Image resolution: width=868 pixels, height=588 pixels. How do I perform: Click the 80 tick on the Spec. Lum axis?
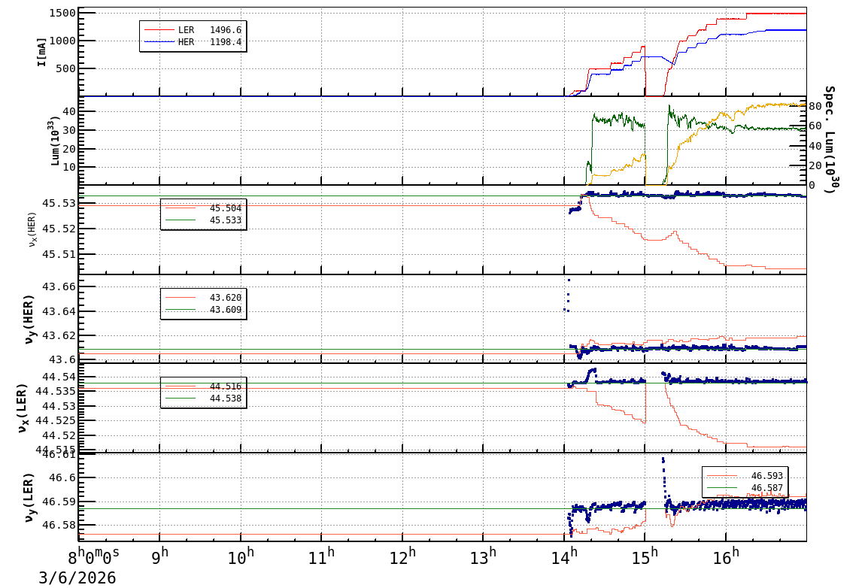coord(815,106)
